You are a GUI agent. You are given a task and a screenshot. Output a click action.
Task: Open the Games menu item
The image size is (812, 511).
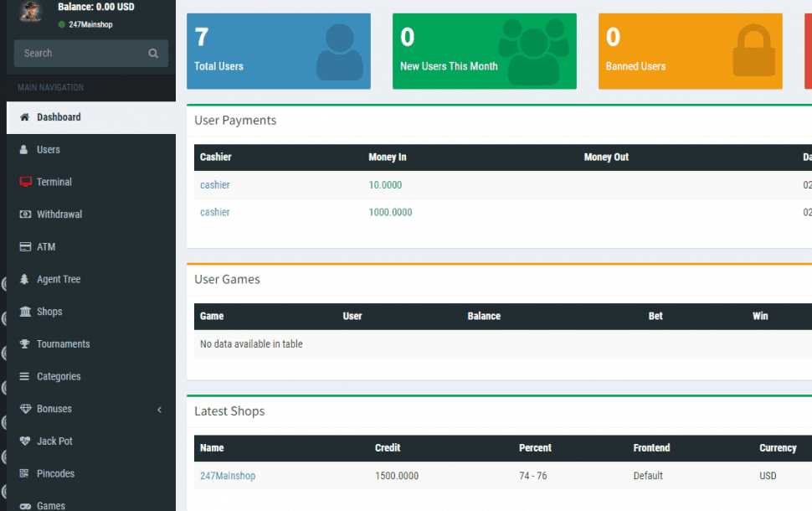(x=50, y=505)
